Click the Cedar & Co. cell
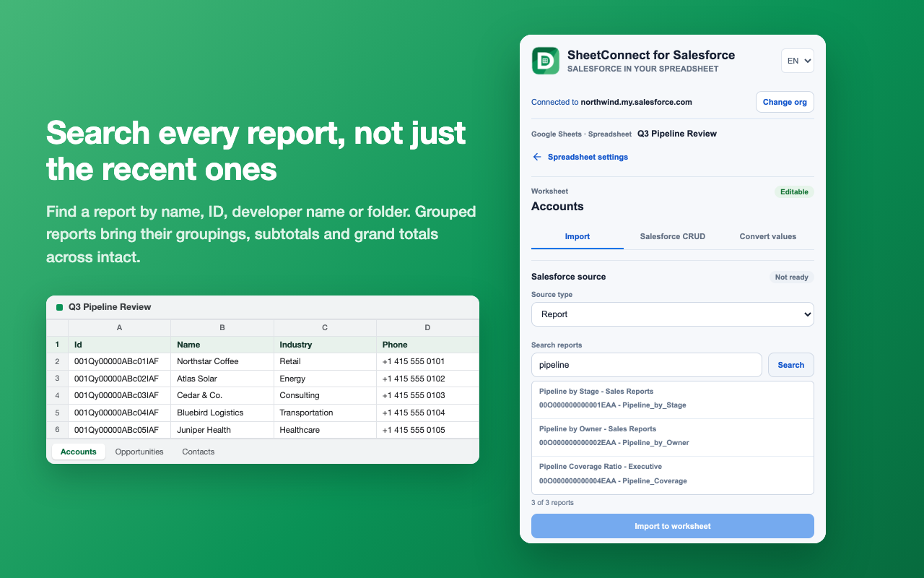Image resolution: width=924 pixels, height=578 pixels. [222, 396]
